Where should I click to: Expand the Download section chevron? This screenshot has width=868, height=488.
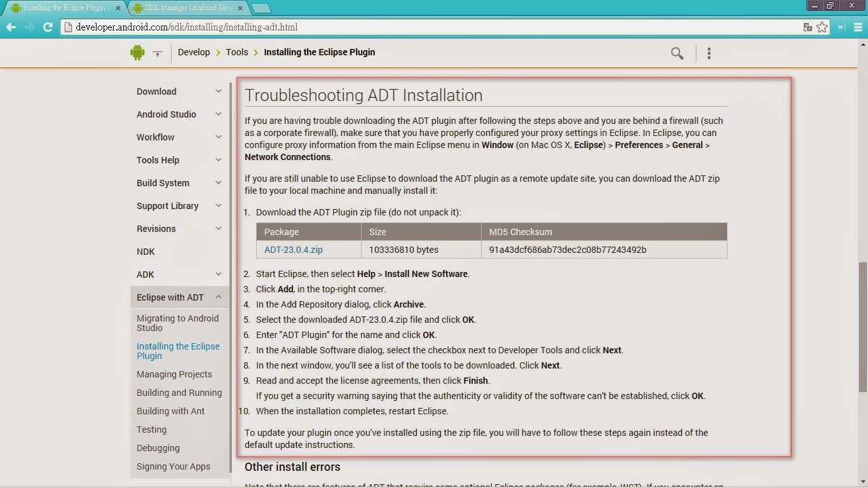(x=219, y=91)
